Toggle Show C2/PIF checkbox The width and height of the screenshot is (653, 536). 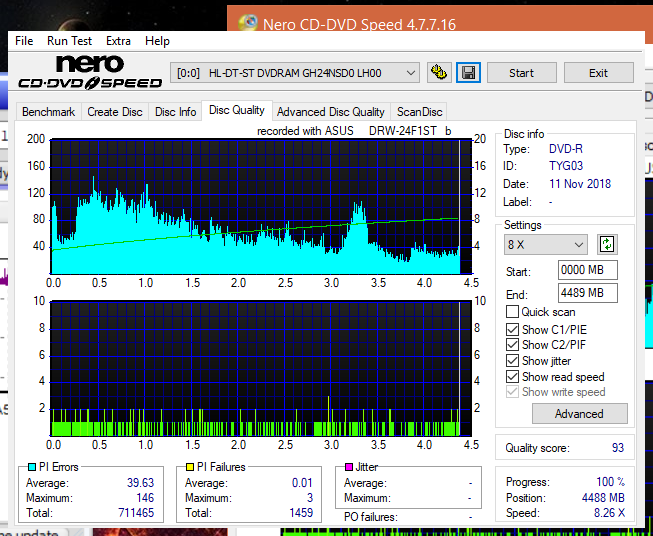(x=512, y=345)
